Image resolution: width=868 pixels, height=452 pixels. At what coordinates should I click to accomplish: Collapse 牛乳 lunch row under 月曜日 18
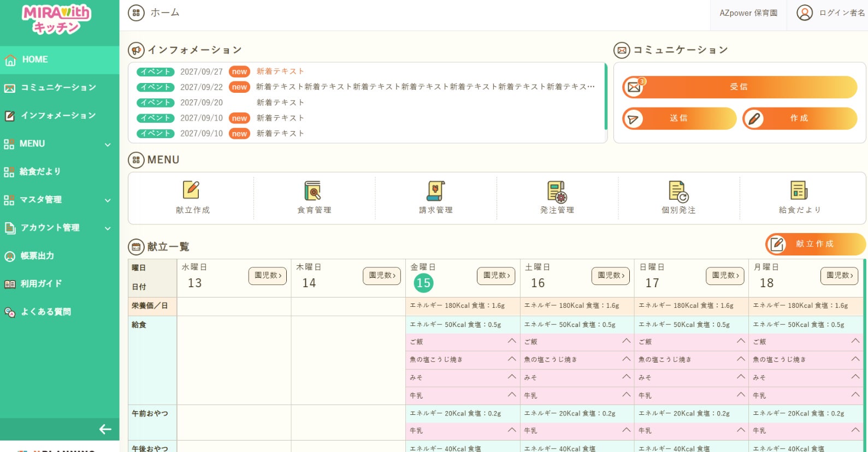pos(855,395)
